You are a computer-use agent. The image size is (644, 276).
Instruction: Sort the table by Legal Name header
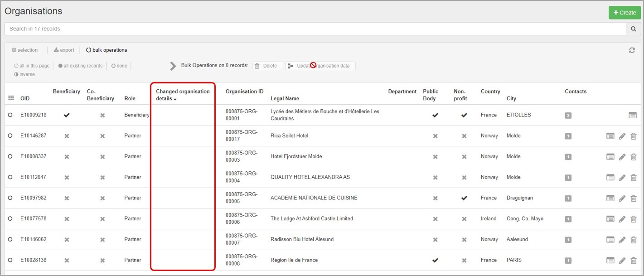click(285, 98)
